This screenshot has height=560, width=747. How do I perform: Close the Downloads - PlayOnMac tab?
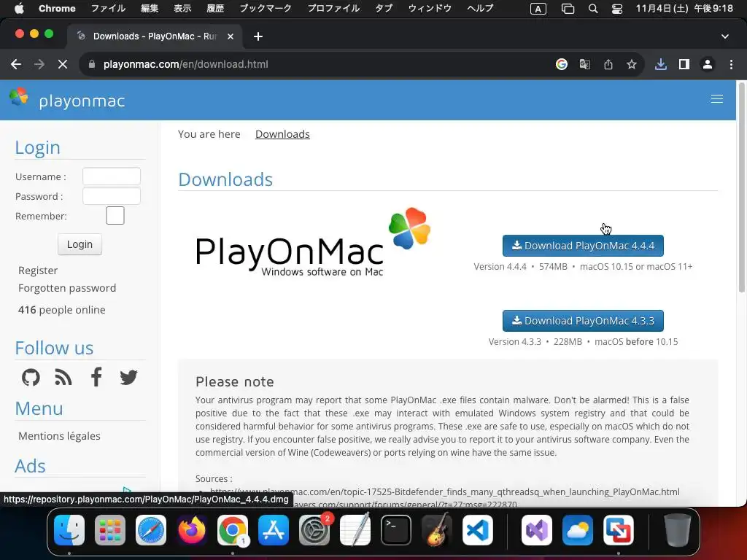231,36
